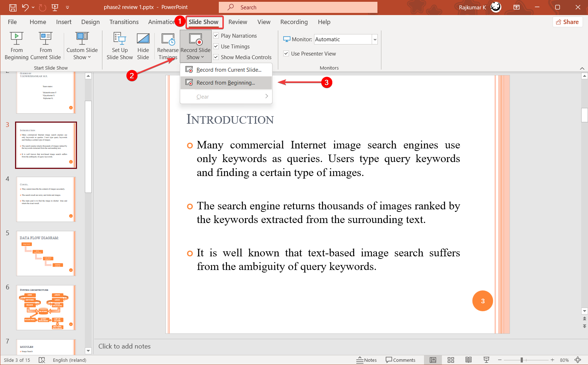Viewport: 588px width, 365px height.
Task: Toggle the Use Timings checkbox
Action: click(x=216, y=47)
